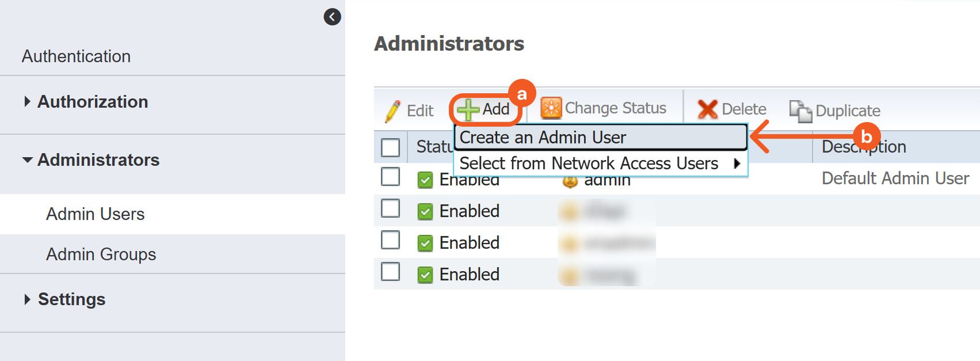The image size is (980, 361).
Task: Check the box for the last user row
Action: [x=391, y=272]
